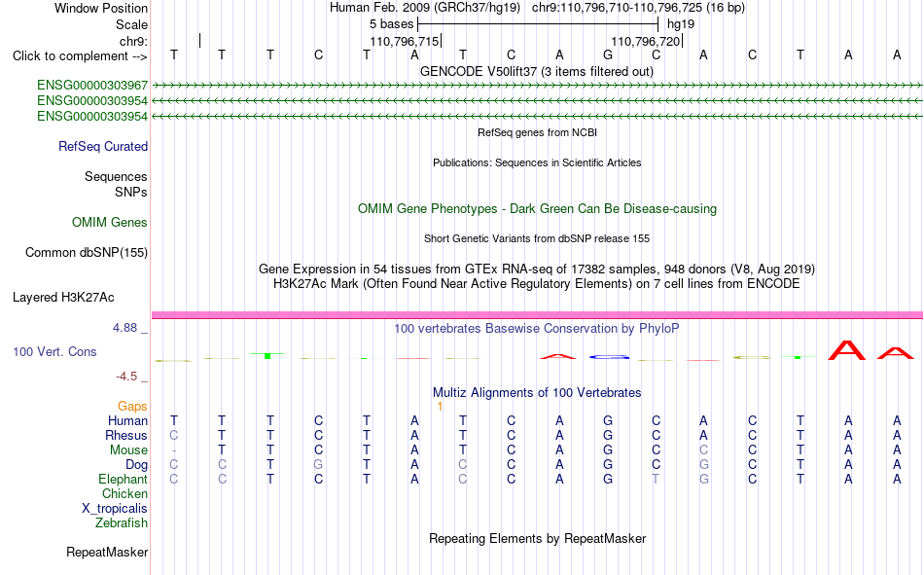
Task: Open the RefSeq Curated track label
Action: click(x=102, y=146)
